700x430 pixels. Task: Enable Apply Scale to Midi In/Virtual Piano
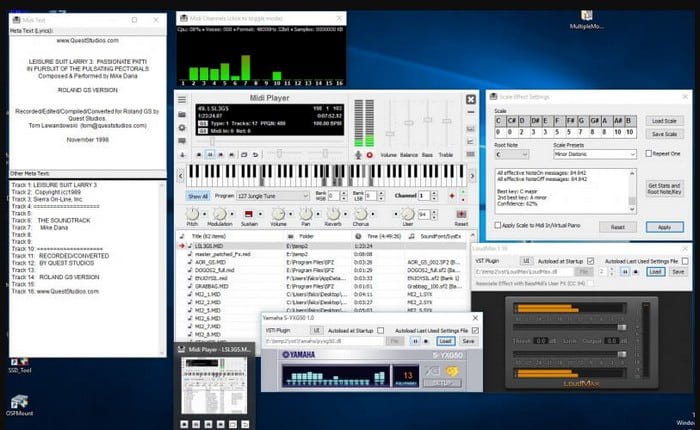pos(497,225)
